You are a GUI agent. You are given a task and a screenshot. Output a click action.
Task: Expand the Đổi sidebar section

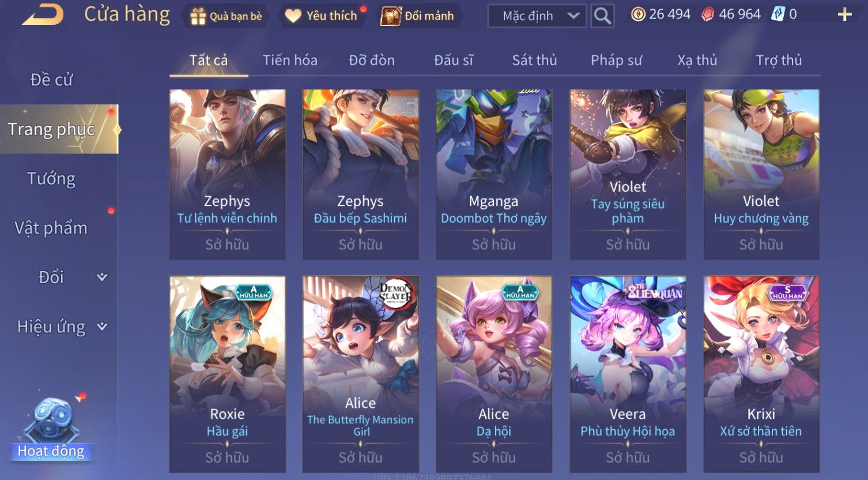coord(102,277)
